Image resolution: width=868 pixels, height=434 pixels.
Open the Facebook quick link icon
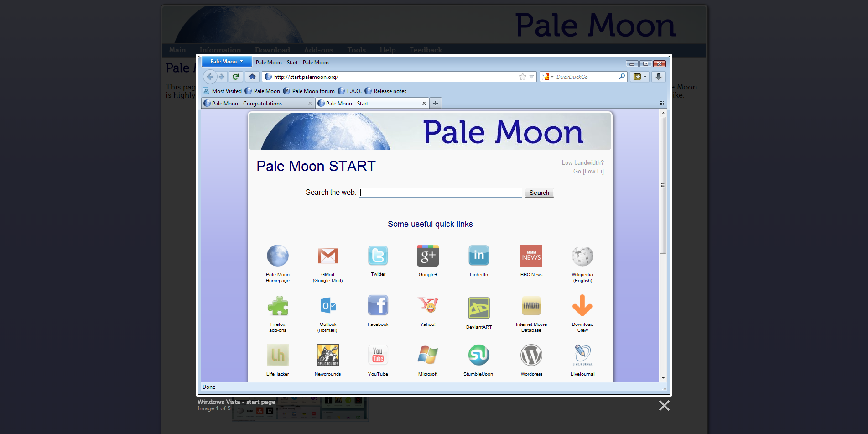[x=378, y=305]
